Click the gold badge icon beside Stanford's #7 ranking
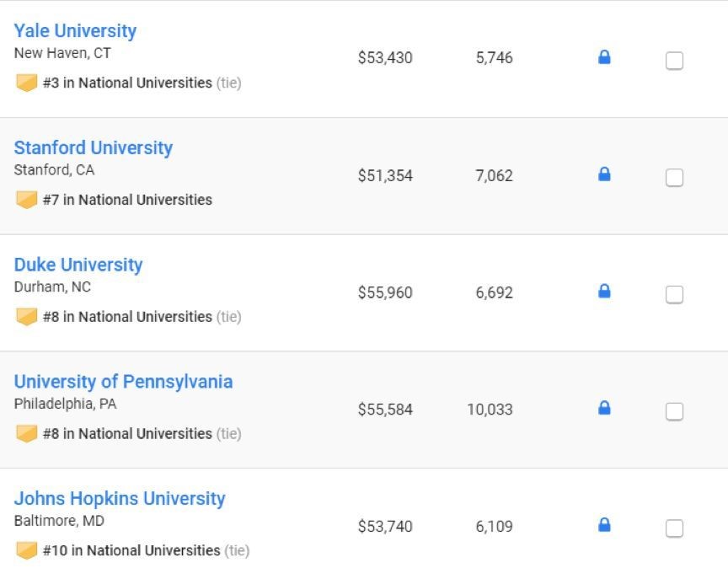Screen dimensions: 728x584 coord(26,200)
